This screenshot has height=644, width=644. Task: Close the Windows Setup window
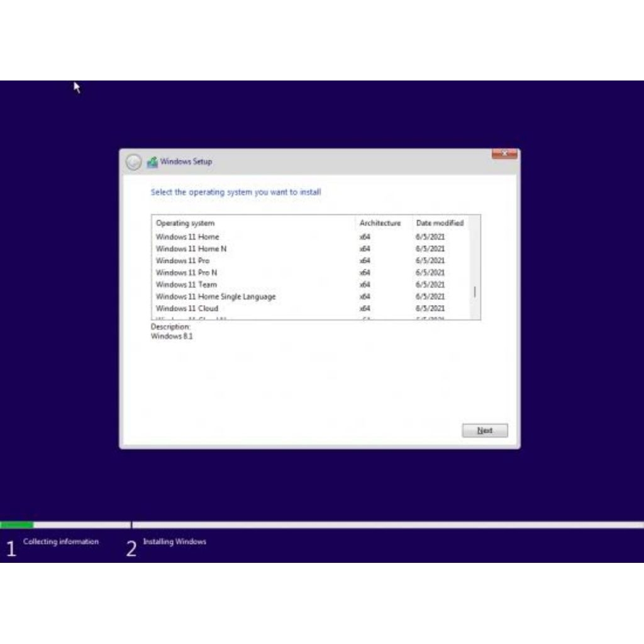505,153
